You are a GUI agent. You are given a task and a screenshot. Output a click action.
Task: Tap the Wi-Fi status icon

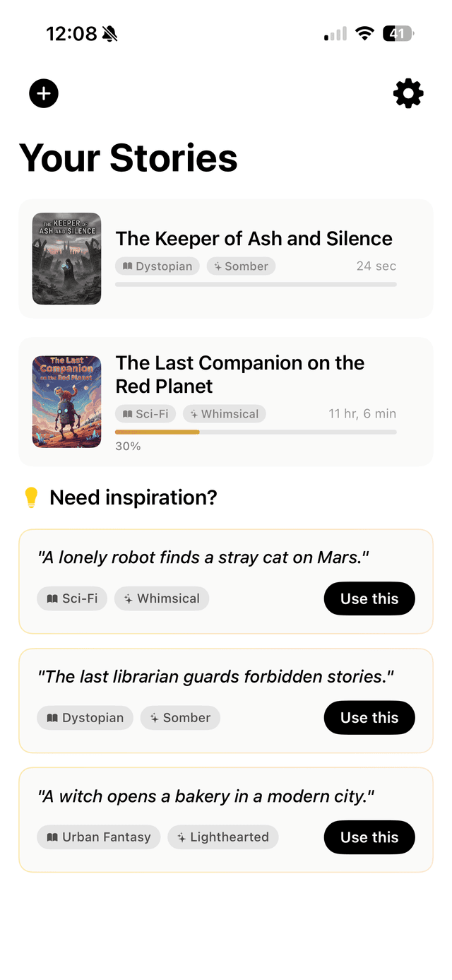tap(364, 33)
